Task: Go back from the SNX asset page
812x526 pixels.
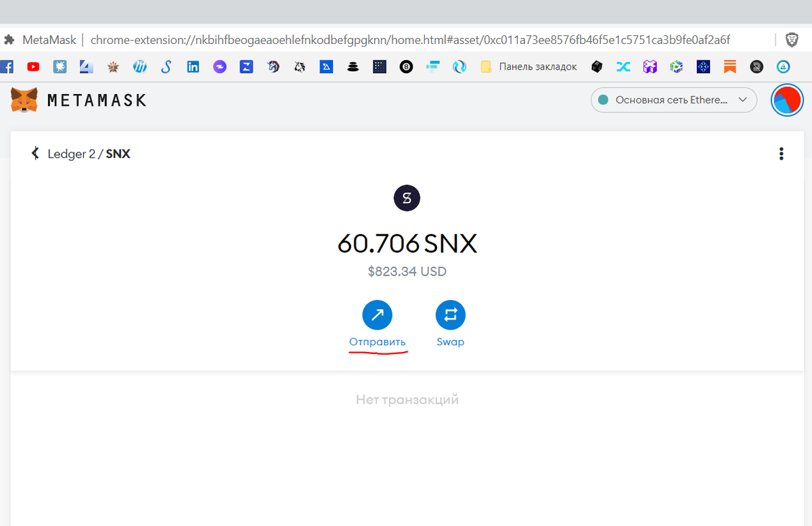Action: [x=35, y=154]
